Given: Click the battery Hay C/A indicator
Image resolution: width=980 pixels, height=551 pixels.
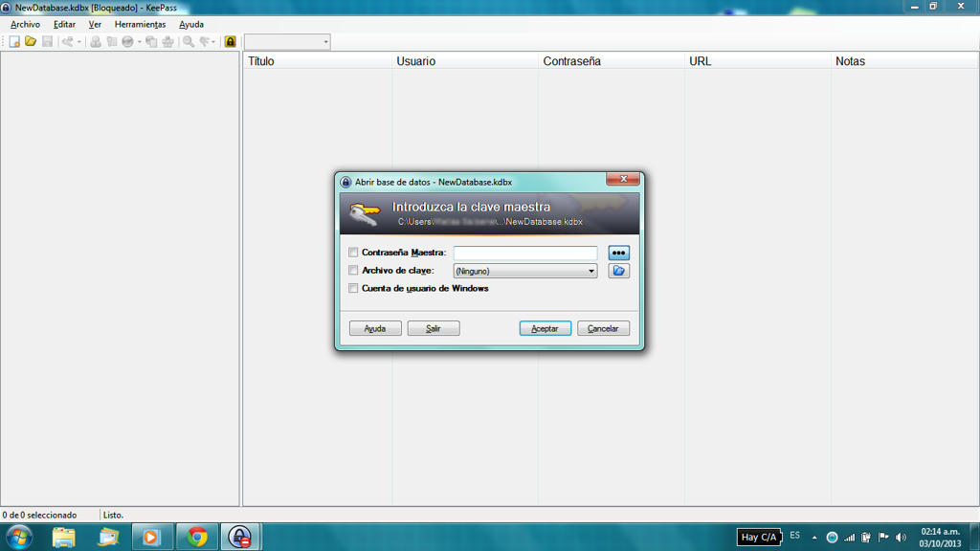Looking at the screenshot, I should tap(759, 538).
